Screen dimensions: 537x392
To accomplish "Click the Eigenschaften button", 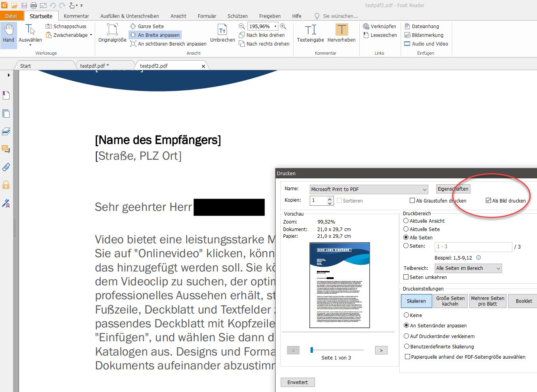I will 453,189.
